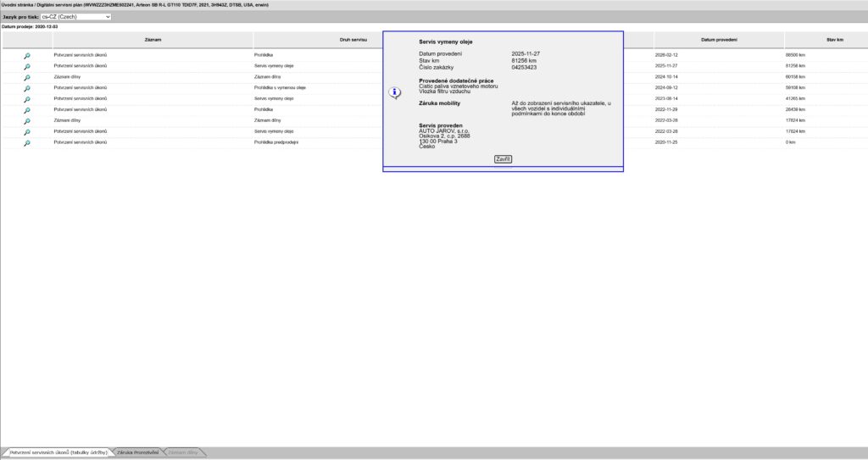View details of 'Prohlídka s vymenou oleje' row
The height and width of the screenshot is (460, 868).
(x=27, y=88)
